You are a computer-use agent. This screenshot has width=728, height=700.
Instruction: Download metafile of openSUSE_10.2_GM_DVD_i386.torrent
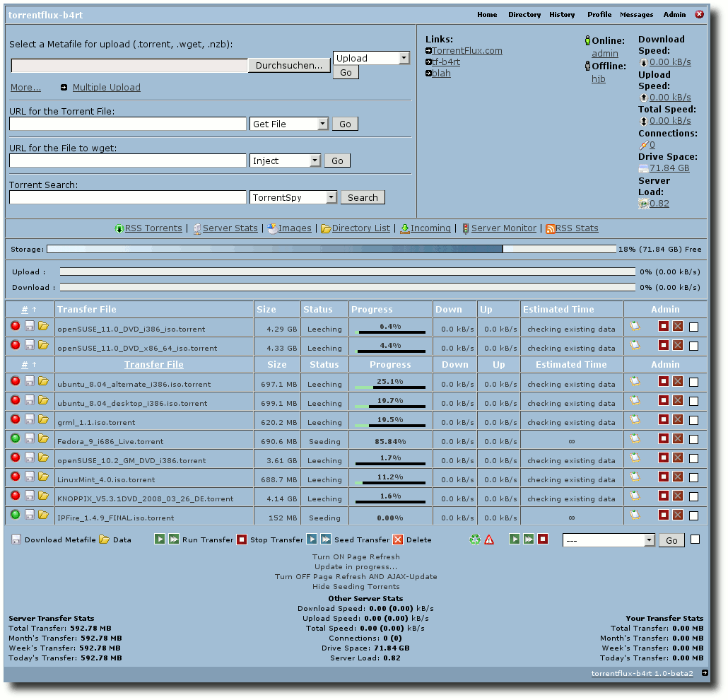pos(29,457)
